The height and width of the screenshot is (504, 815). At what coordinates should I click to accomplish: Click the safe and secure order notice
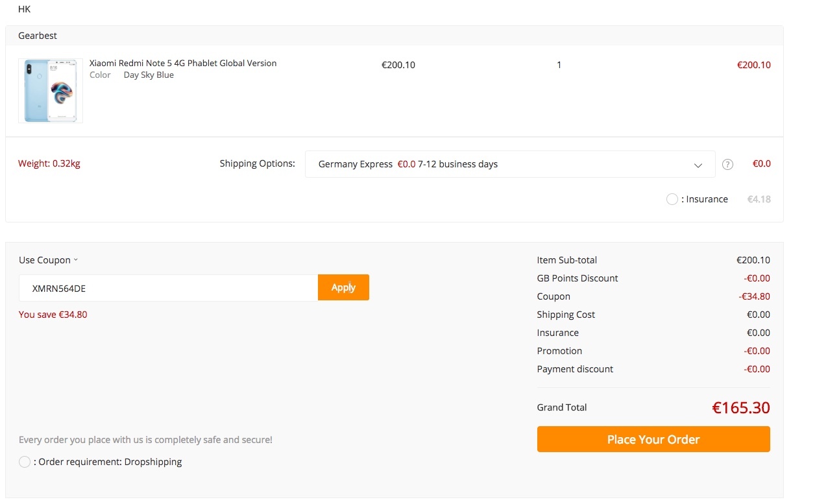click(x=145, y=440)
